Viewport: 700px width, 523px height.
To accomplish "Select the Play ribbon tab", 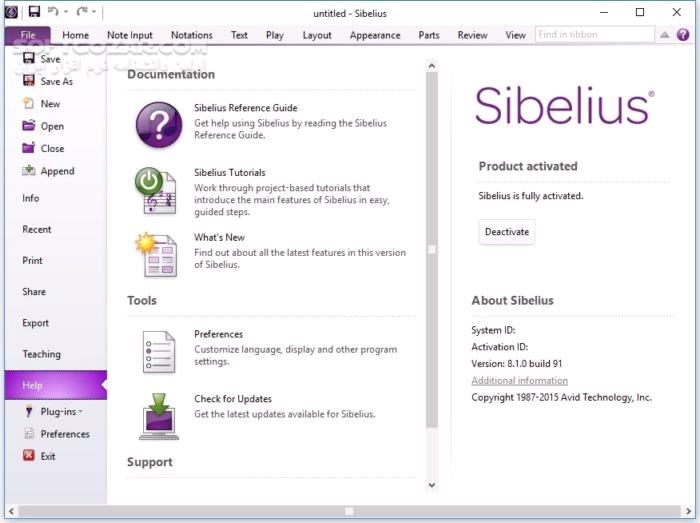I will (x=275, y=35).
